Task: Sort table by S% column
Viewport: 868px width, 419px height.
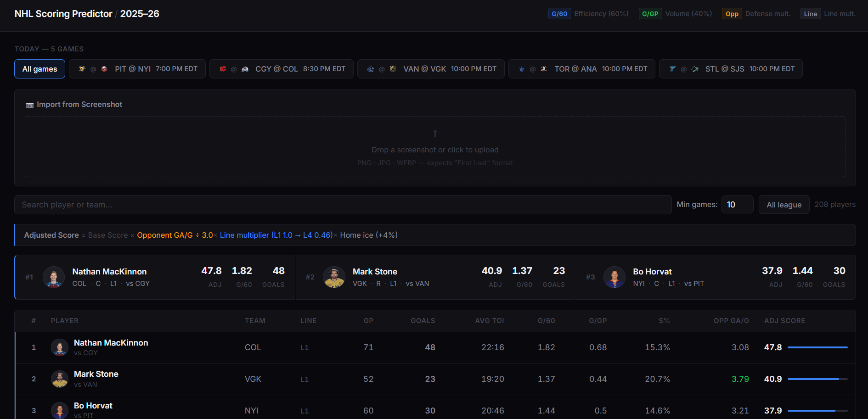Action: click(x=664, y=321)
